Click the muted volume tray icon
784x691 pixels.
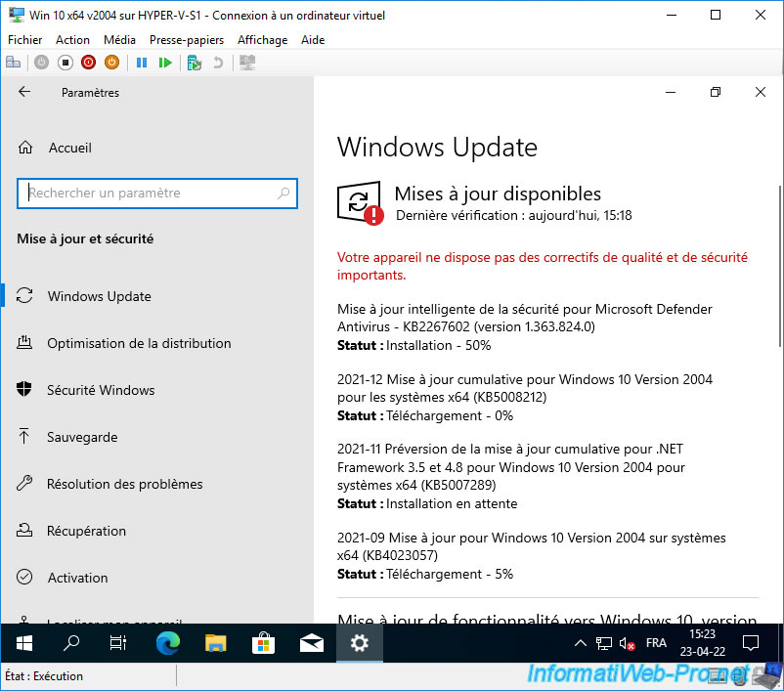(x=627, y=643)
